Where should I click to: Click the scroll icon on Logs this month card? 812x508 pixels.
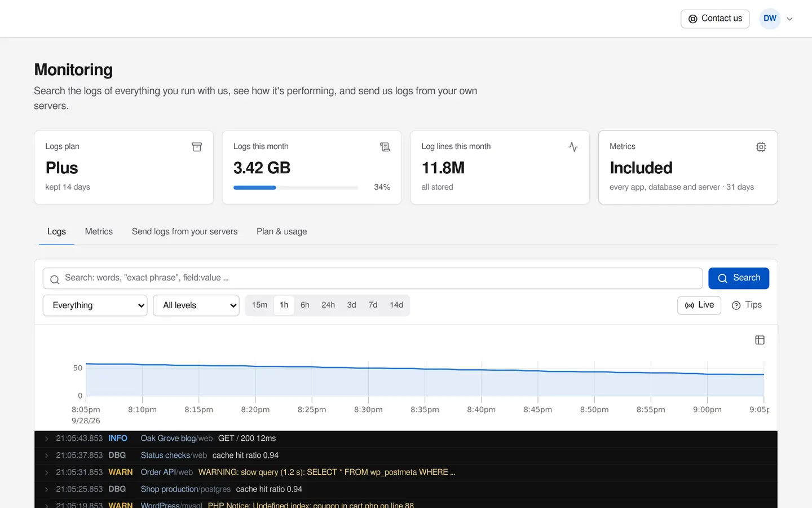[x=385, y=147]
